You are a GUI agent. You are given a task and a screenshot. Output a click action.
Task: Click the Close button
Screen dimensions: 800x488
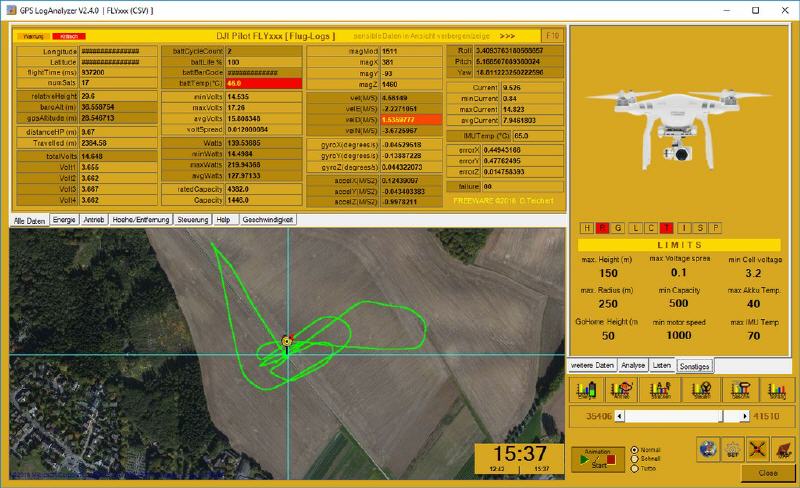tap(767, 473)
